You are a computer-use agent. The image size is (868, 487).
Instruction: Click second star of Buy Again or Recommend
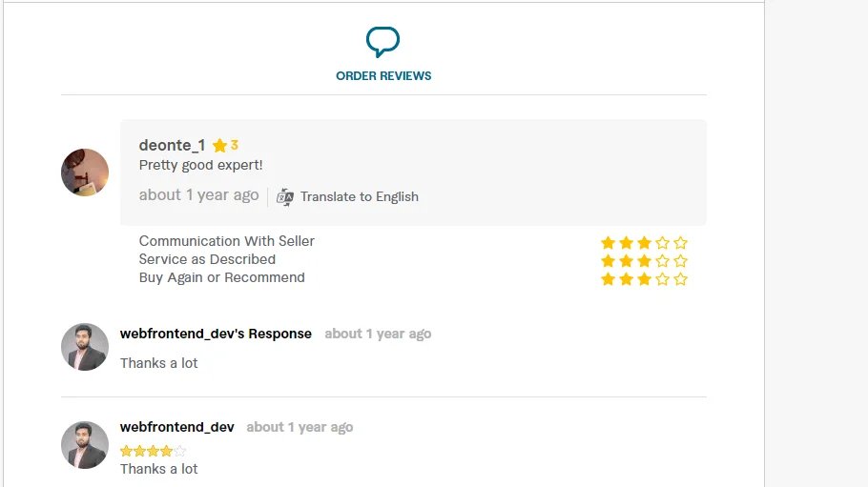(626, 279)
